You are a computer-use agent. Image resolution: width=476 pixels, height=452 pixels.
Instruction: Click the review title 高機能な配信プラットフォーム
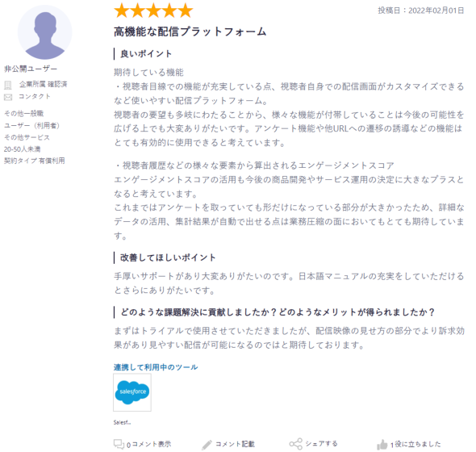[190, 32]
